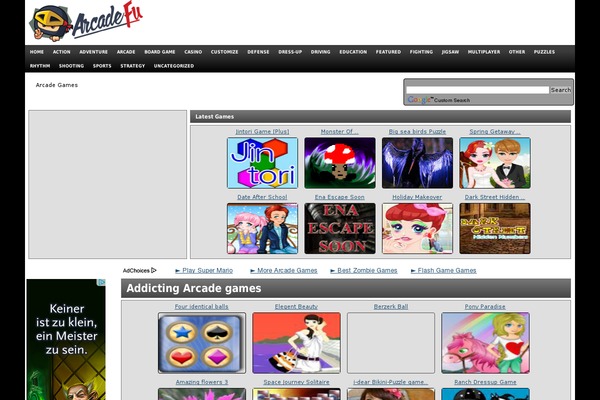The image size is (600, 400).
Task: Click the Keiner ist zu klein banner ad
Action: 66,340
